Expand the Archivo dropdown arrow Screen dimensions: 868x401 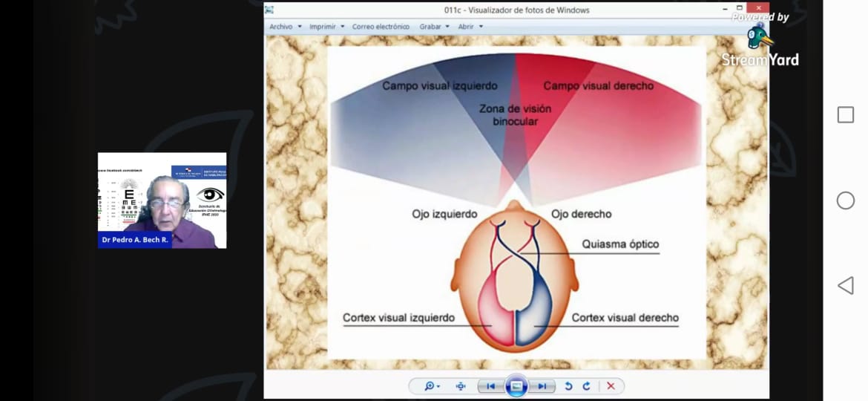[300, 27]
